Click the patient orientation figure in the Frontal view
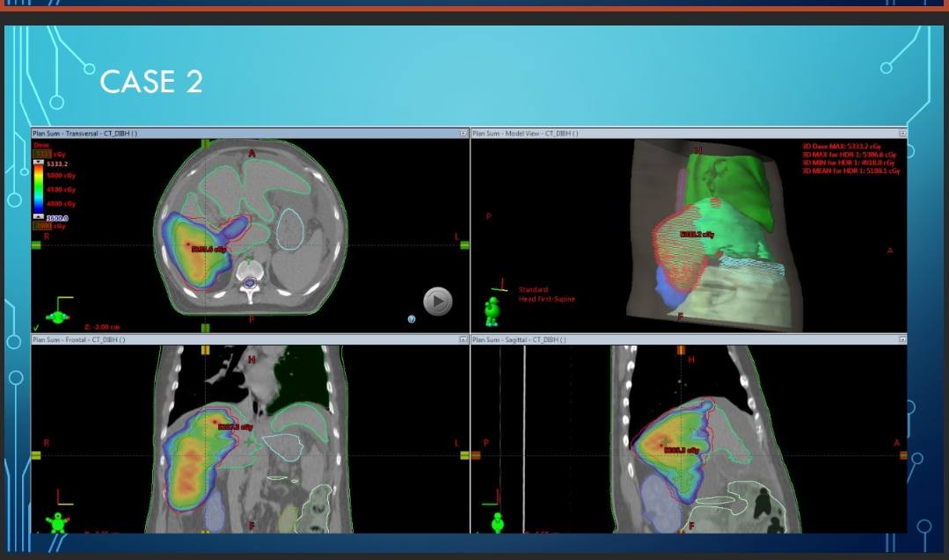The height and width of the screenshot is (560, 949). (x=57, y=522)
